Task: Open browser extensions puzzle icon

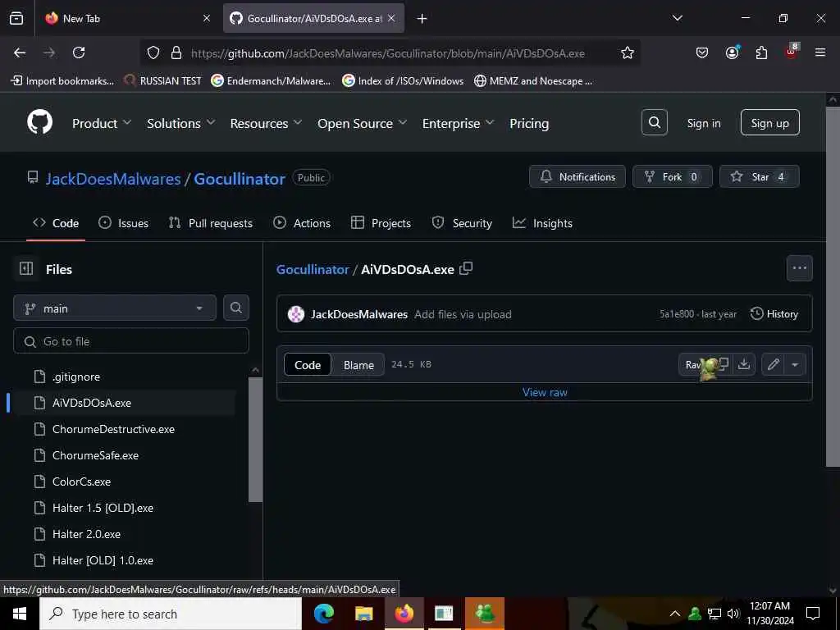Action: 761,52
